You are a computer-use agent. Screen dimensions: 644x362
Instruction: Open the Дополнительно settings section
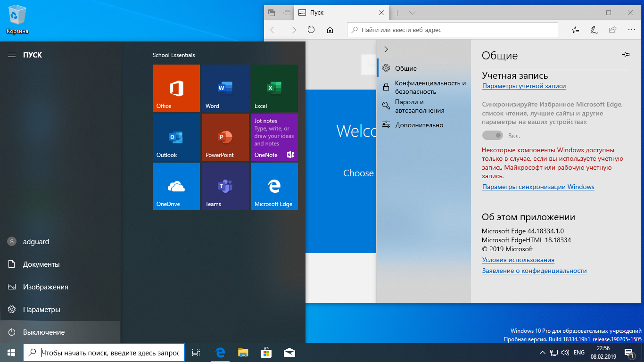(424, 125)
